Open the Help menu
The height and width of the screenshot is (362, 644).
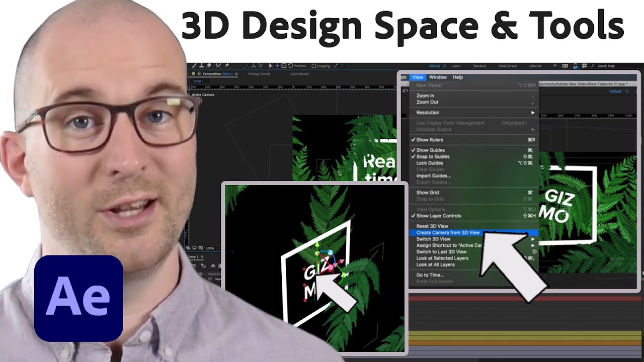(457, 77)
